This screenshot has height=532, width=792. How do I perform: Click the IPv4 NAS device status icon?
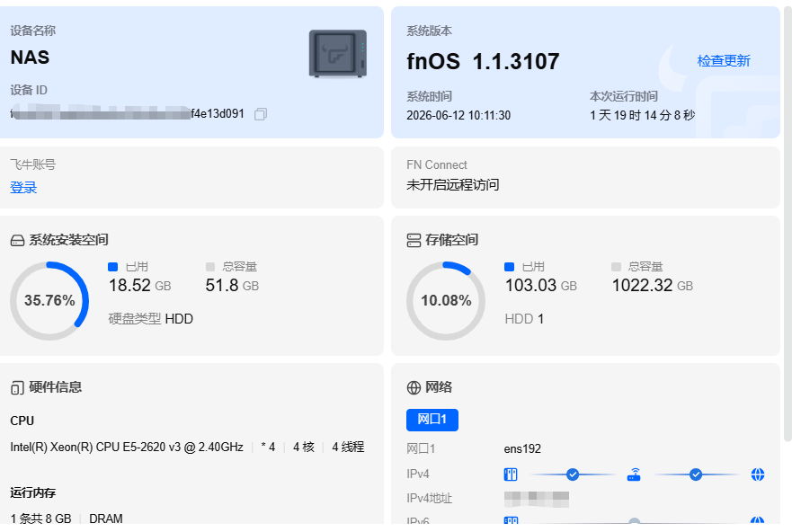tap(511, 474)
